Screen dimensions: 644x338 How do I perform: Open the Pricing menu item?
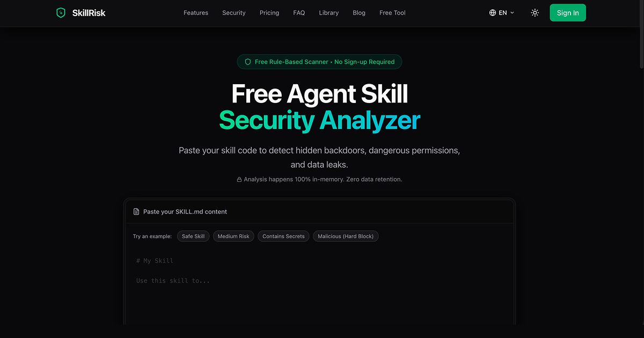[x=269, y=13]
